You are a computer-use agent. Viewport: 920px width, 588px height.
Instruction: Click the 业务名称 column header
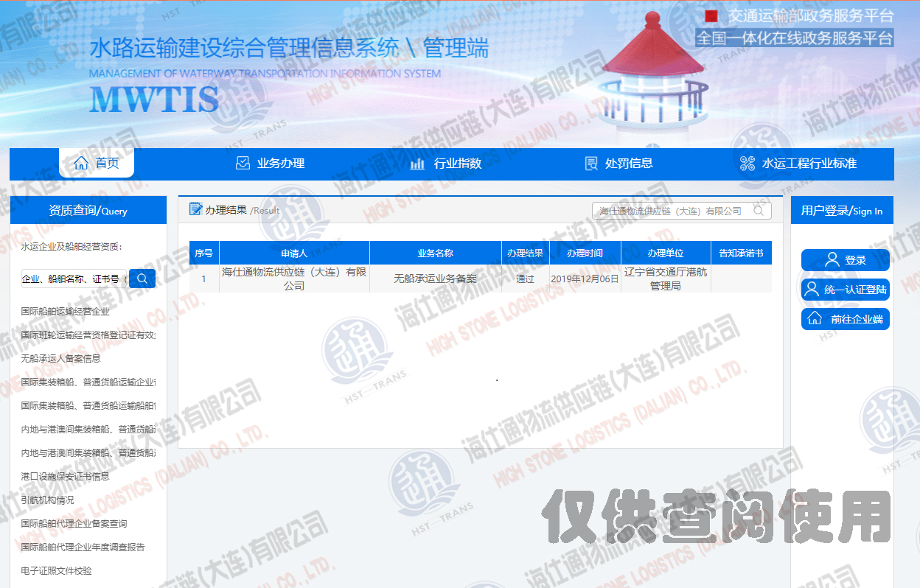coord(435,253)
